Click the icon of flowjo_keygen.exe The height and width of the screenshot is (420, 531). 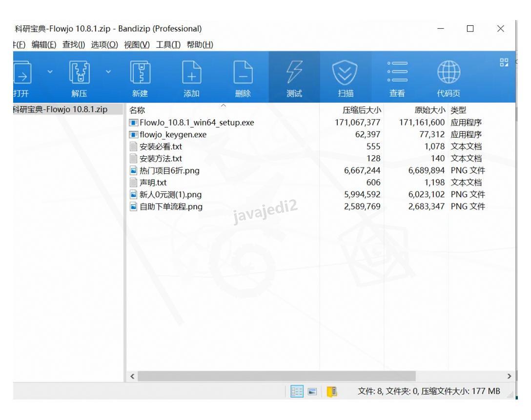coord(134,135)
